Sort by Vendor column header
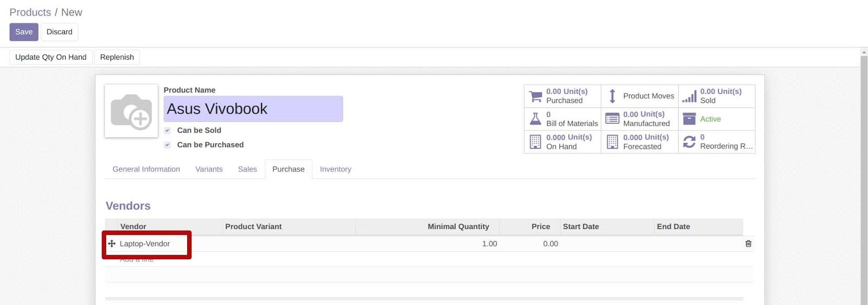Screen dimensions: 868x305 [x=170, y=226]
